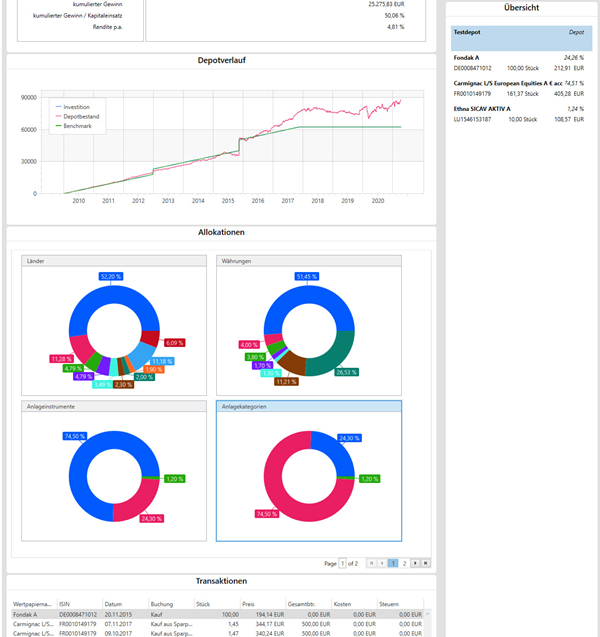This screenshot has width=600, height=637.
Task: Select the Anlageinstrumente chart header
Action: [x=114, y=406]
